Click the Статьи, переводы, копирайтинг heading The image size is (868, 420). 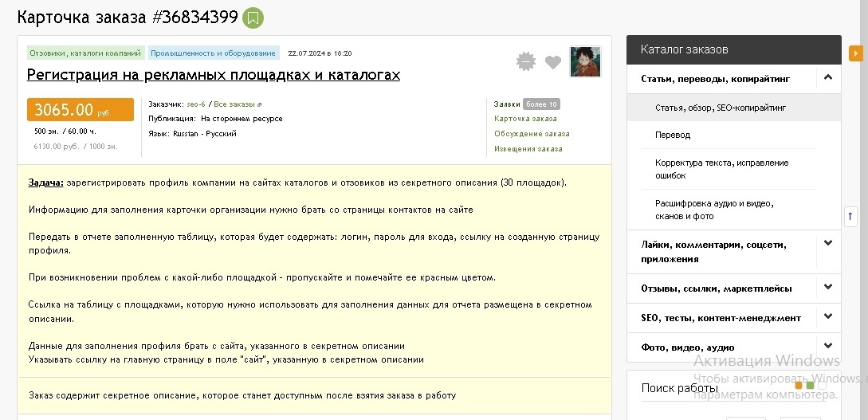point(715,79)
